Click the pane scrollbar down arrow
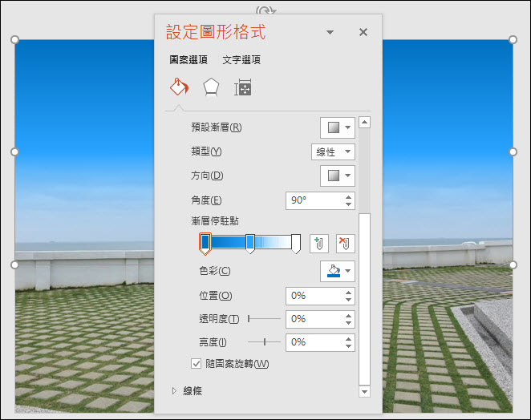This screenshot has width=531, height=420. click(x=364, y=392)
